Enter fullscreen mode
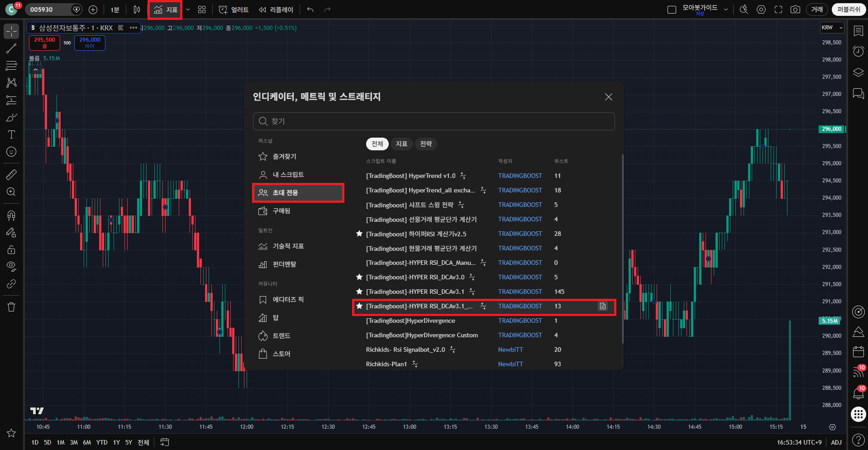The image size is (868, 450). point(778,10)
